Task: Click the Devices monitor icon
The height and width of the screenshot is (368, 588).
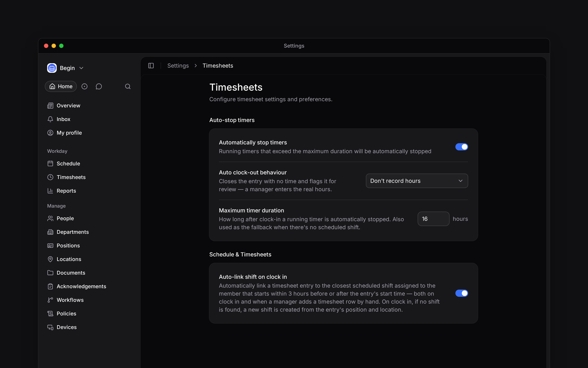Action: click(x=50, y=327)
